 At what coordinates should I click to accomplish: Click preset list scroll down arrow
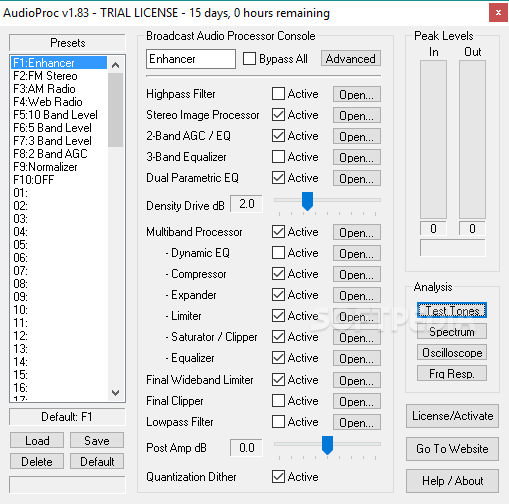click(x=115, y=392)
